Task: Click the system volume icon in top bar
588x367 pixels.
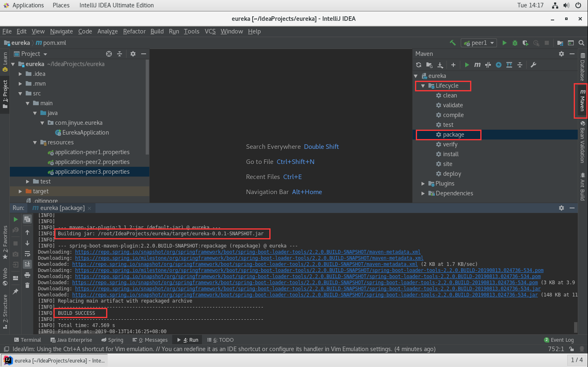Action: [566, 5]
